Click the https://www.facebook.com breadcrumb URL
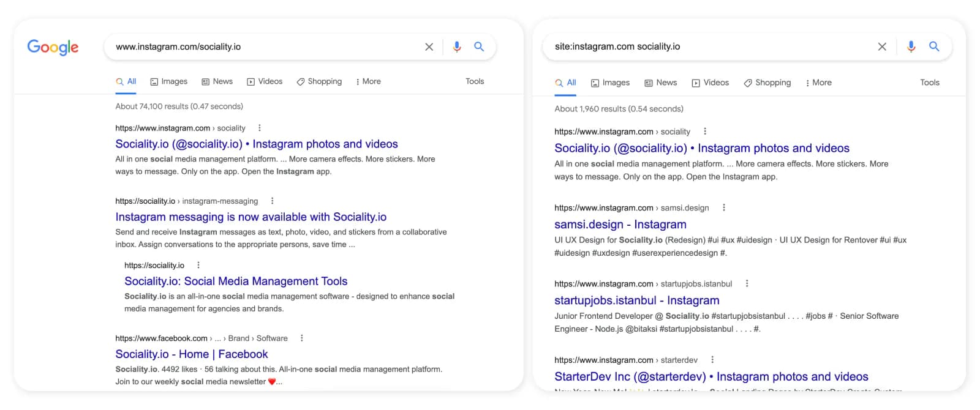The height and width of the screenshot is (410, 980). (x=202, y=338)
